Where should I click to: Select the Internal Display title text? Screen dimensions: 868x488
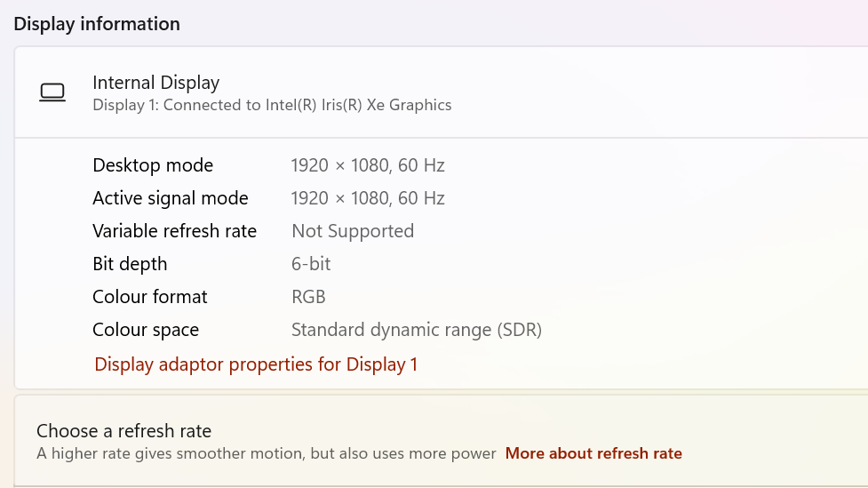[x=155, y=83]
